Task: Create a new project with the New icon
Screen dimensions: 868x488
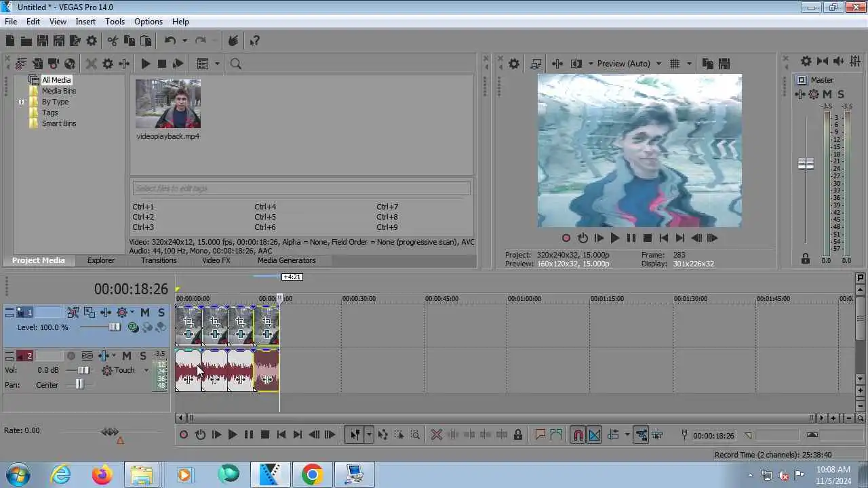Action: [x=10, y=41]
